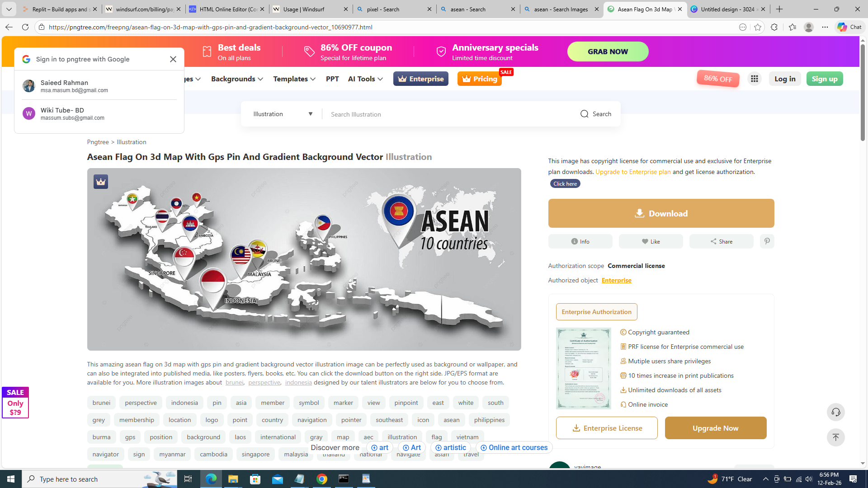Viewport: 868px width, 488px height.
Task: Click the Pinterest share icon
Action: coord(767,241)
